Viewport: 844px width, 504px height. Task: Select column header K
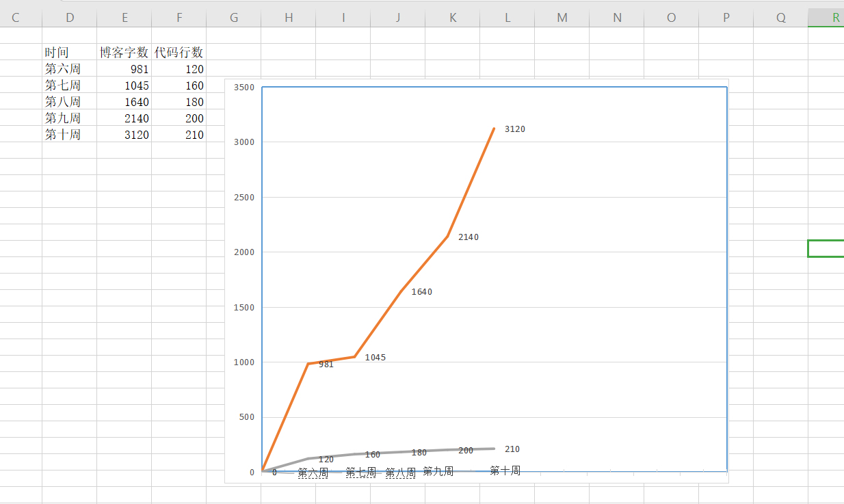click(452, 18)
